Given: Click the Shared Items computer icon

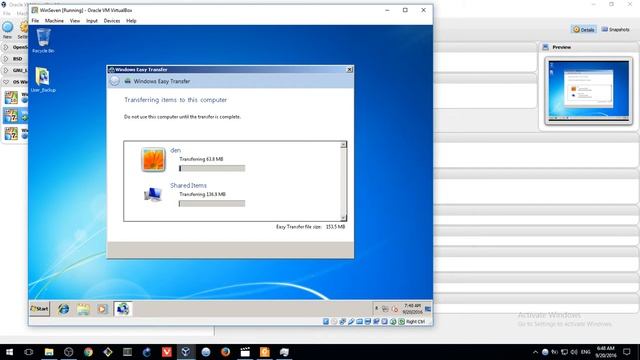Looking at the screenshot, I should pos(153,194).
